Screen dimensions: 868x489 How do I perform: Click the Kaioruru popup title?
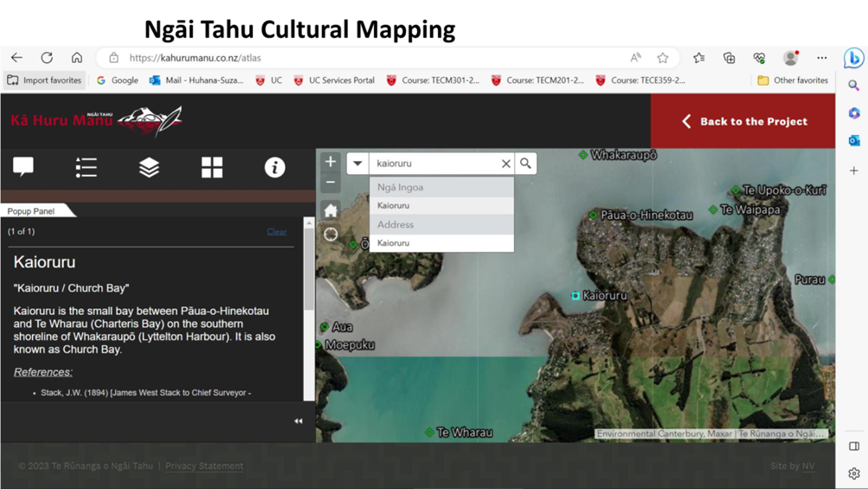tap(44, 262)
